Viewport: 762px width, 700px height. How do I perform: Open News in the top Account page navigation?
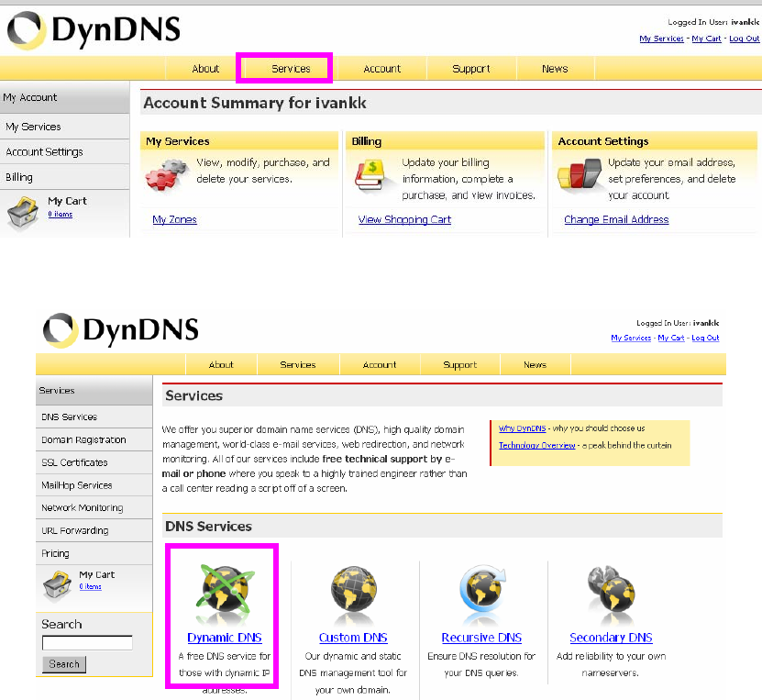click(555, 69)
